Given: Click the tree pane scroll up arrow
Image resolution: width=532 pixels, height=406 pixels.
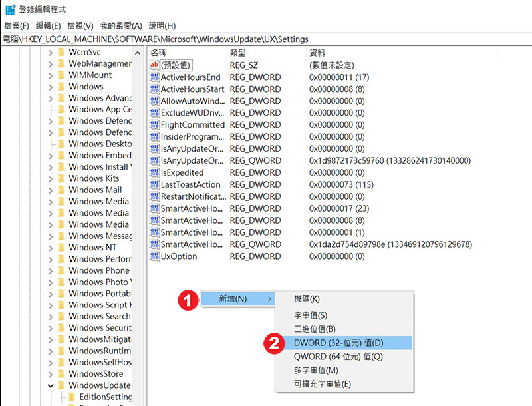Looking at the screenshot, I should pyautogui.click(x=138, y=53).
